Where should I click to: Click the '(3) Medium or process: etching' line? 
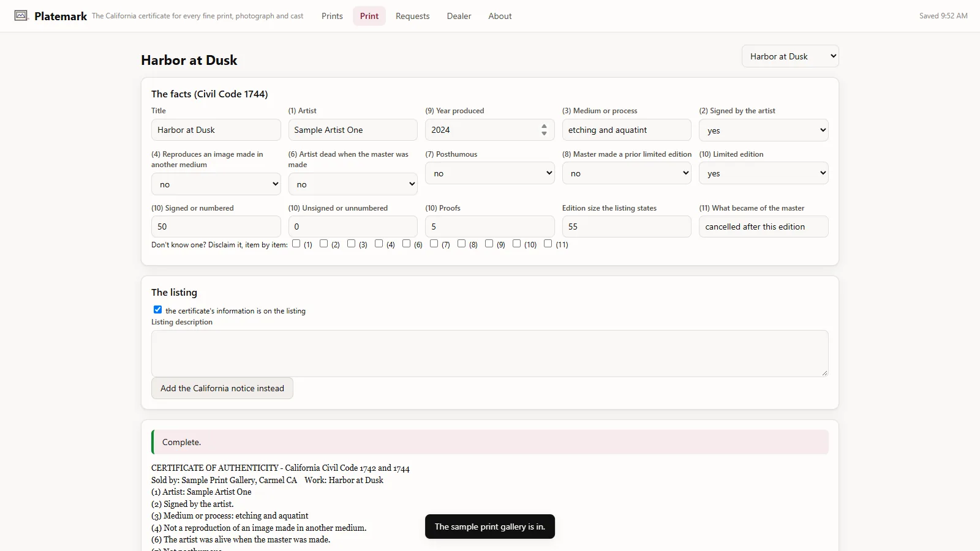coord(230,516)
